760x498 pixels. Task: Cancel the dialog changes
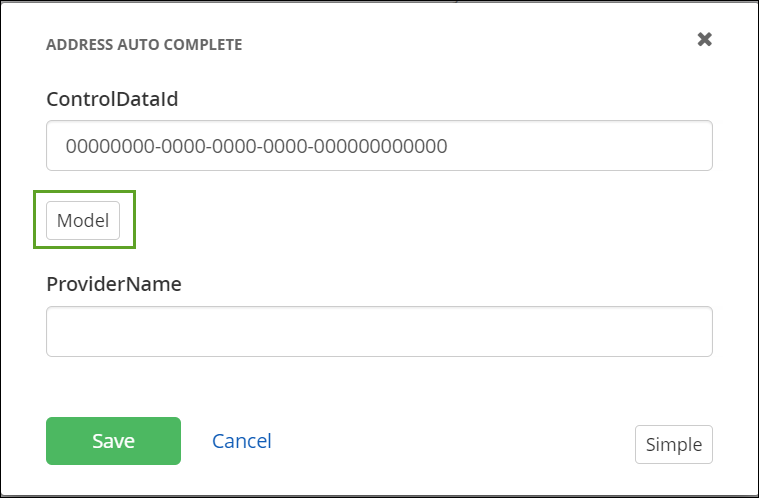(x=241, y=441)
